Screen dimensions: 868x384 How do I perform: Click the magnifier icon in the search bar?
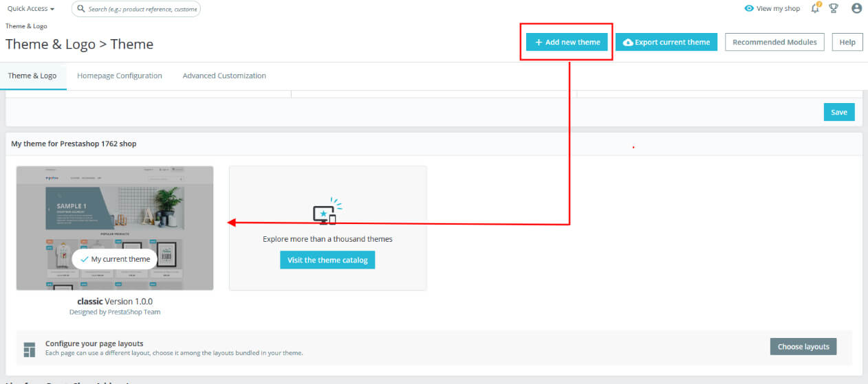pos(81,9)
